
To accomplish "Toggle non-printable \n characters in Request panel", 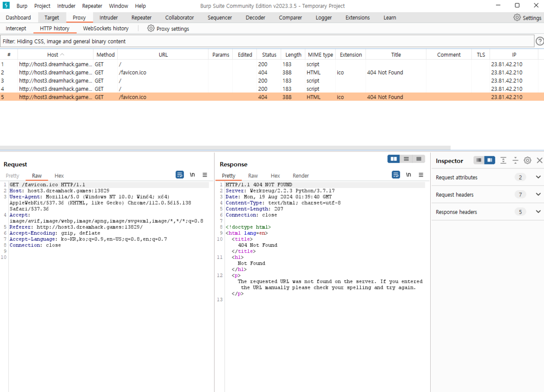I will pos(192,175).
